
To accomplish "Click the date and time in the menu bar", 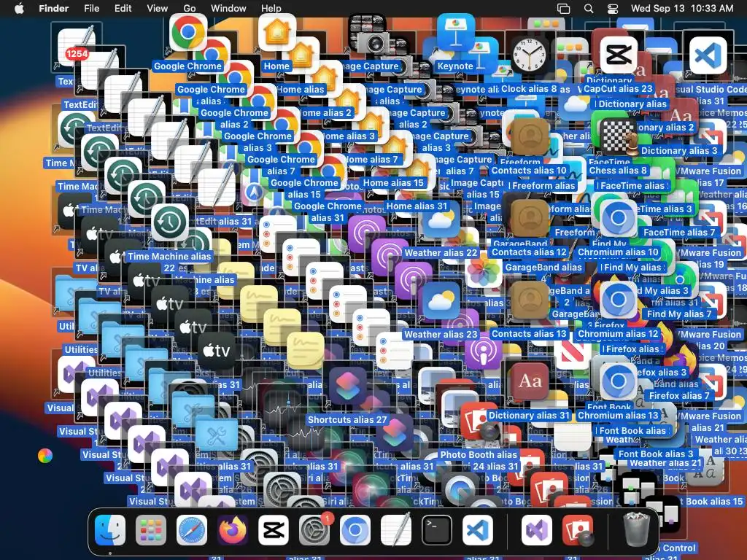I will coord(682,8).
